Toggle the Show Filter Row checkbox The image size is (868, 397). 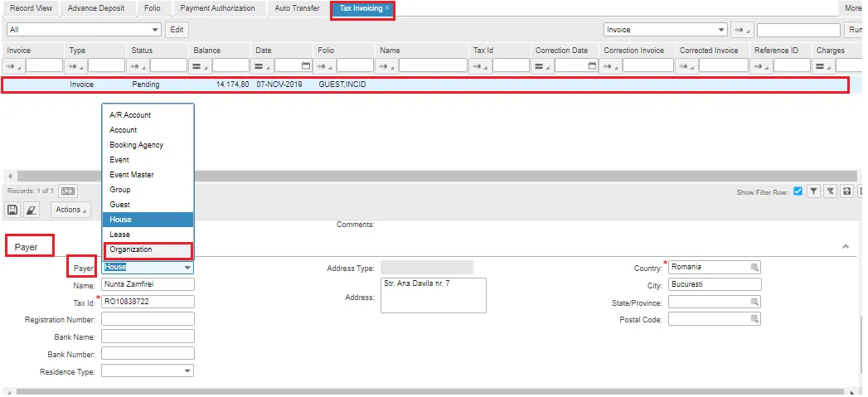798,191
